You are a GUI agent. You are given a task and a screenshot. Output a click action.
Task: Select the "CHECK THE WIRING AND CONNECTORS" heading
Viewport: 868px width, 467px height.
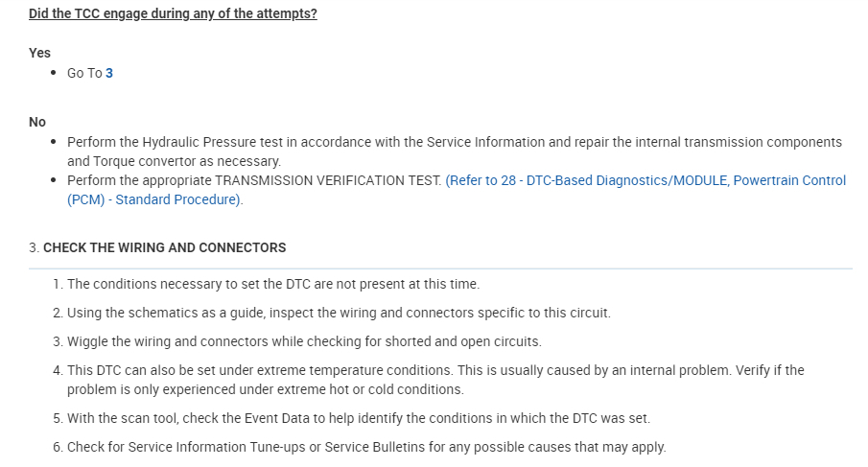(164, 247)
